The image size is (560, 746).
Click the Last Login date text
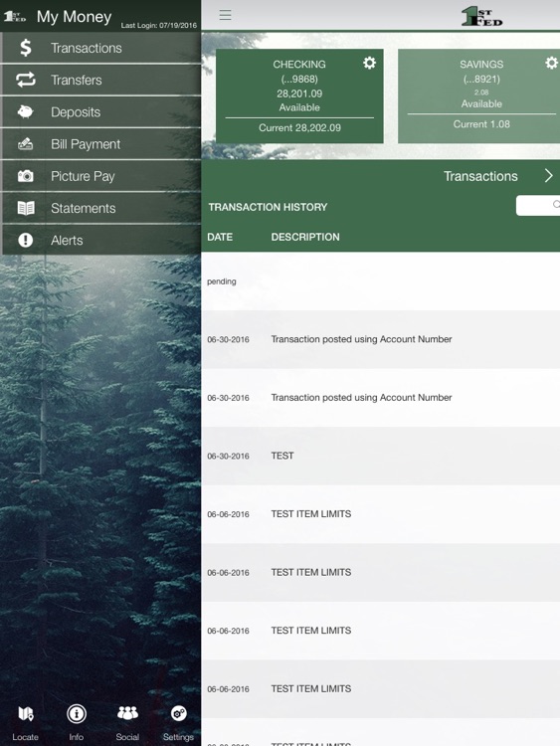[x=158, y=25]
